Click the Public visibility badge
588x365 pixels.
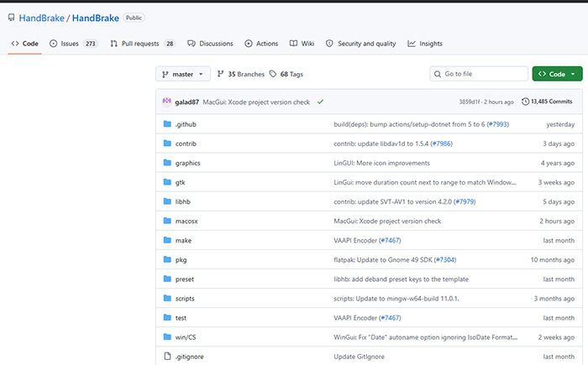point(134,18)
